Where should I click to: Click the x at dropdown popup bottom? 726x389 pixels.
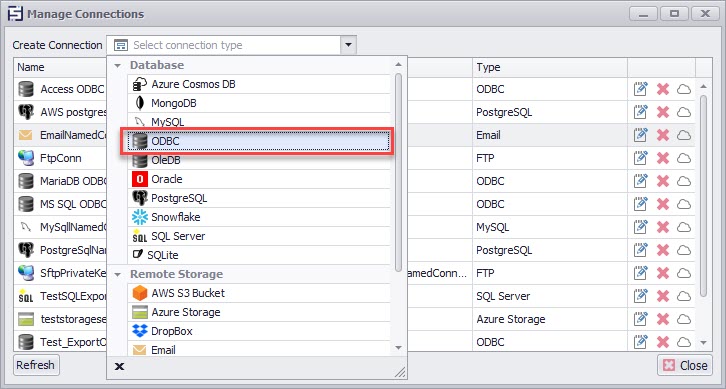119,367
